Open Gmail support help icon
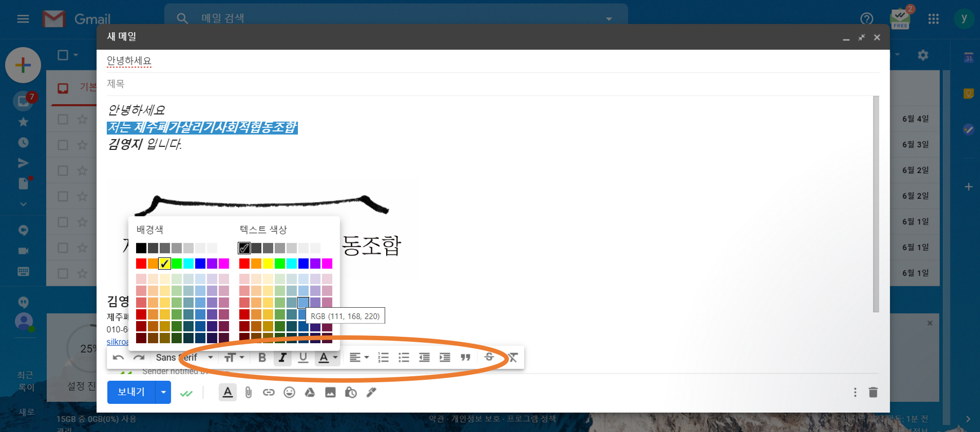The image size is (980, 432). tap(867, 19)
